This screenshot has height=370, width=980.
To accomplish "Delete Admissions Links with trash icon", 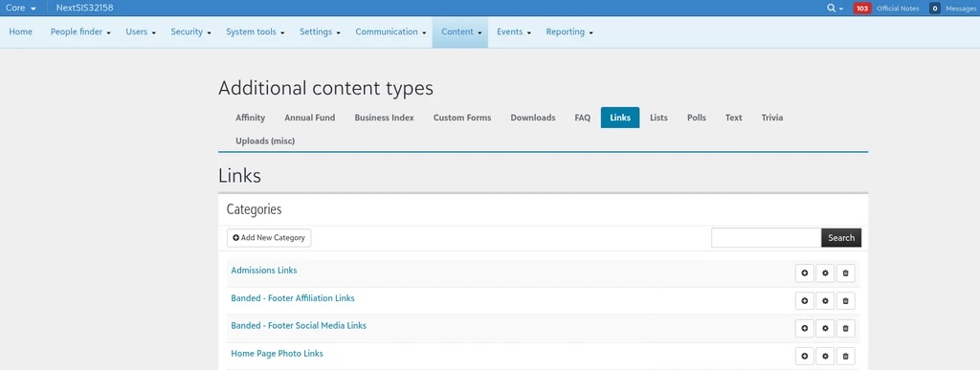I will [846, 273].
